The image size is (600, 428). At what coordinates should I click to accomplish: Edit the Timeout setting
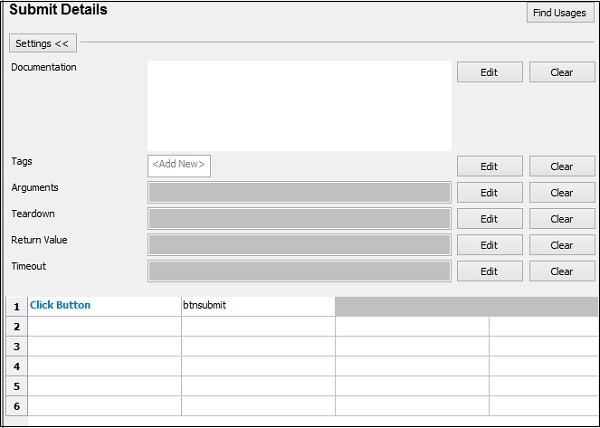[x=489, y=271]
